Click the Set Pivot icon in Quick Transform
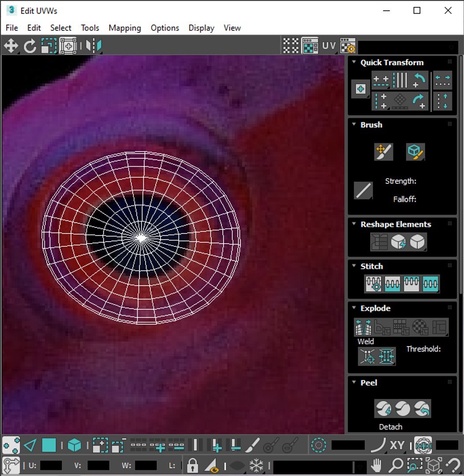The image size is (464, 476). 361,89
